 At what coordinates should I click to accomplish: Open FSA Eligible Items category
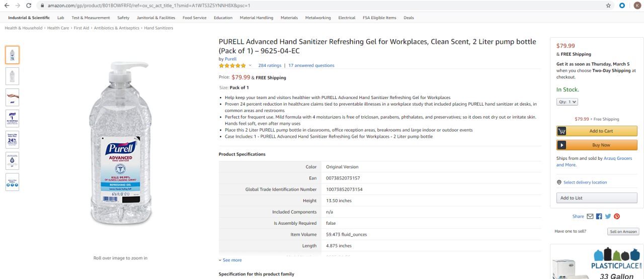pyautogui.click(x=379, y=18)
